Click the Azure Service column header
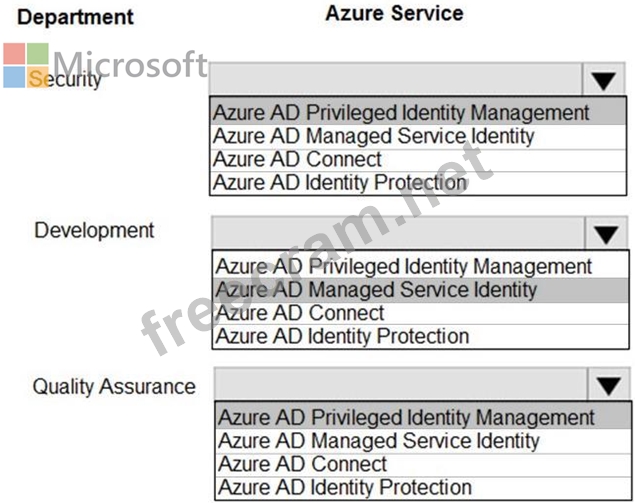Screen dimensions: 635x503 click(394, 13)
